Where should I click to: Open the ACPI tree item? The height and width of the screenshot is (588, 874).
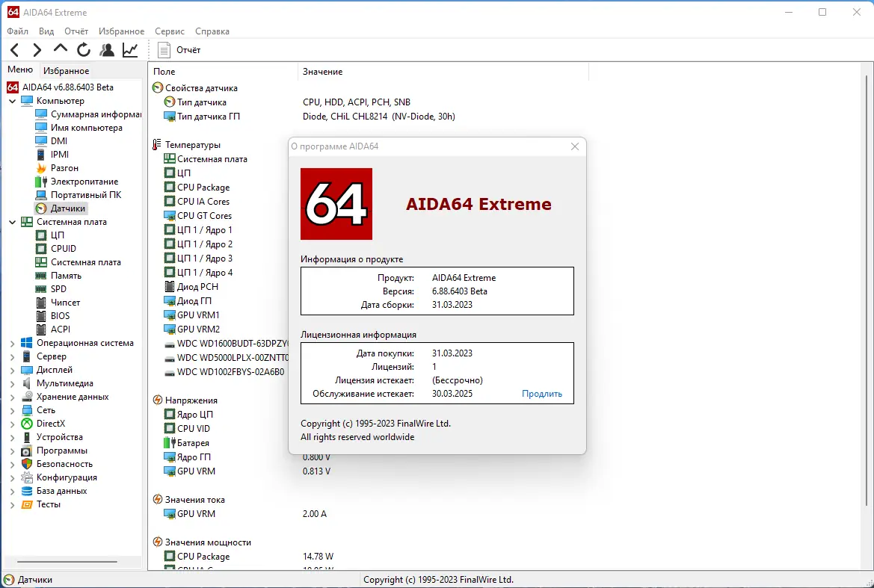53,329
